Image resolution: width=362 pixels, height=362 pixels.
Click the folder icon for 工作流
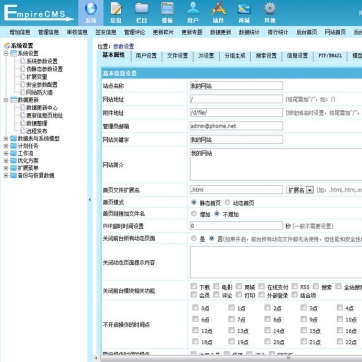(x=13, y=153)
